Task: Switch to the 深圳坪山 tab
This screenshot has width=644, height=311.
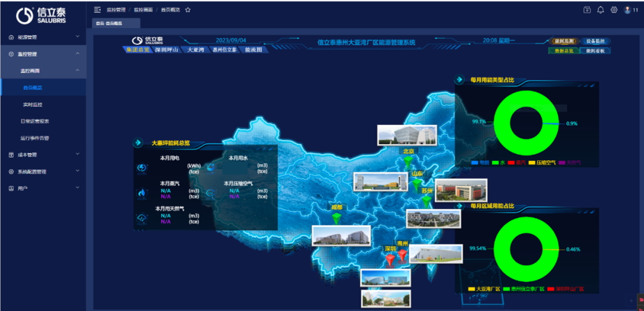Action: tap(166, 50)
